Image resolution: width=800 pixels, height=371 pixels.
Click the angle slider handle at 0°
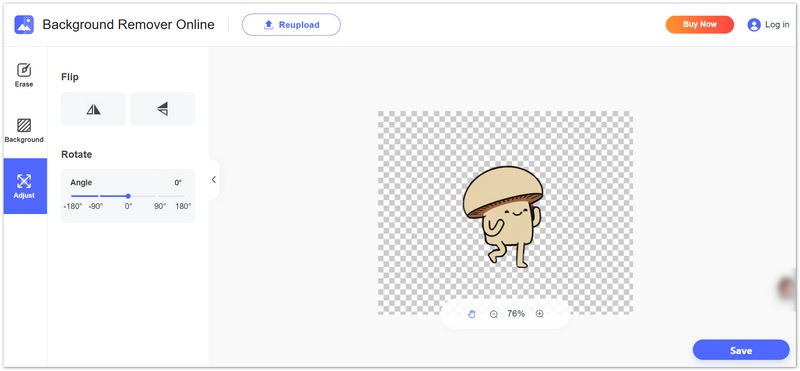pyautogui.click(x=128, y=196)
